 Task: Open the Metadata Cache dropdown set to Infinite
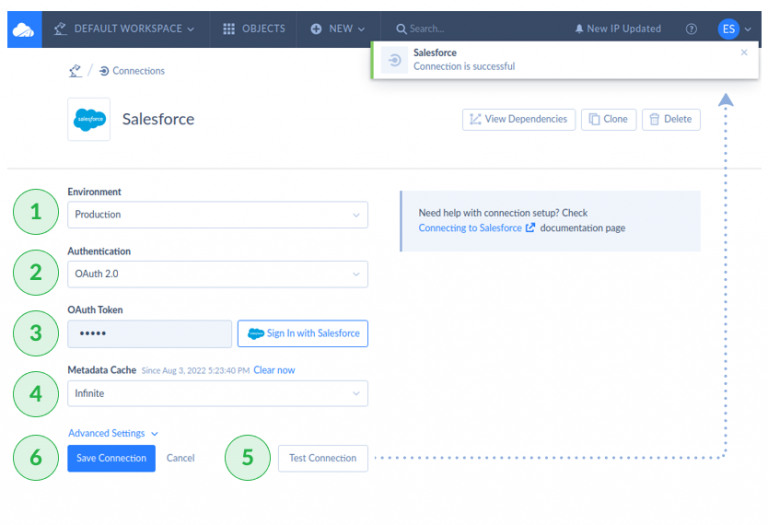(217, 394)
